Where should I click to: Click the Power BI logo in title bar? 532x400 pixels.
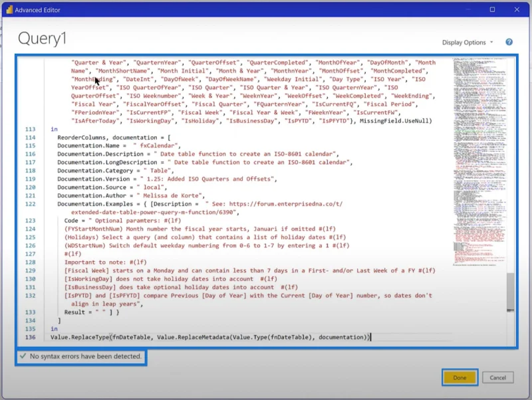pyautogui.click(x=9, y=9)
